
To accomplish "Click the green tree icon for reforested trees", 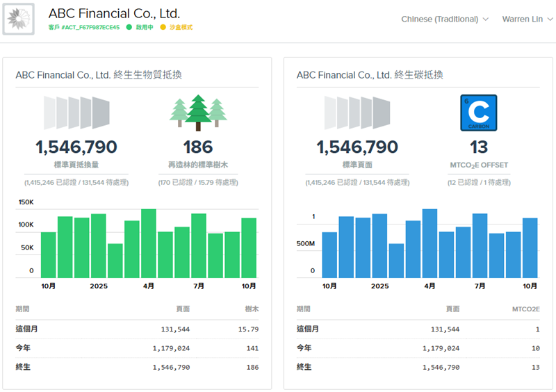I will click(198, 111).
